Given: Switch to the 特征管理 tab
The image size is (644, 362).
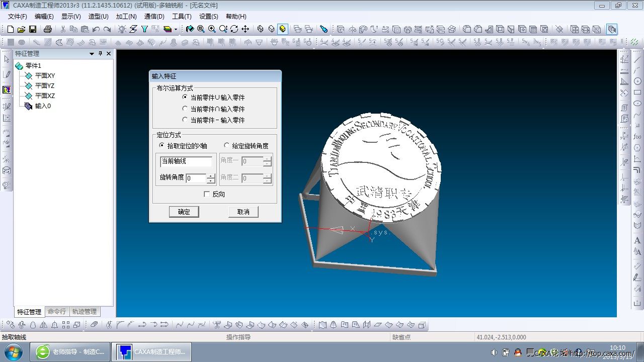Looking at the screenshot, I should 29,312.
